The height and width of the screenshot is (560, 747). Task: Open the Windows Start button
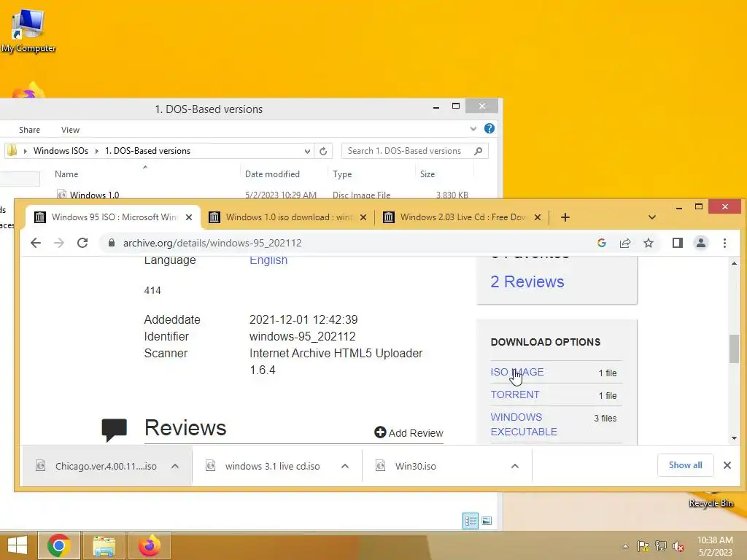coord(18,545)
